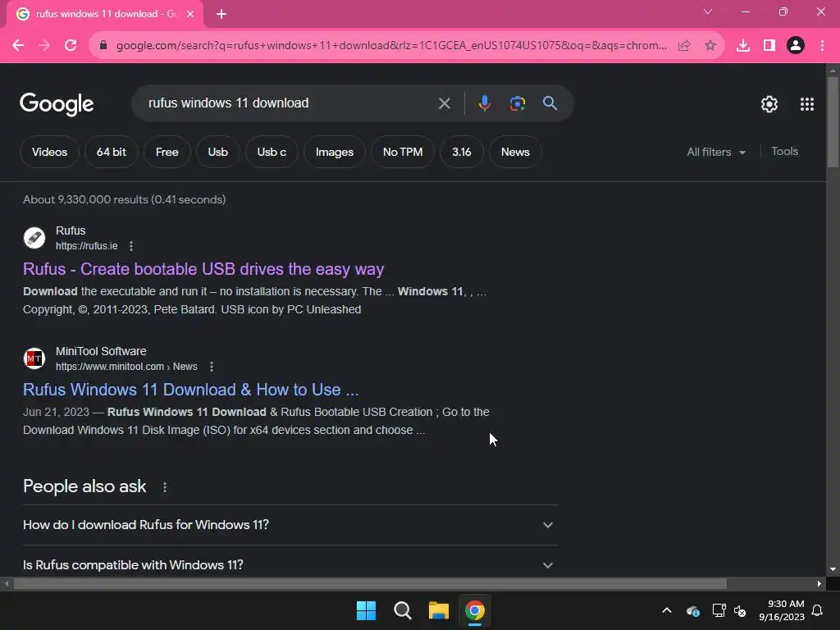Image resolution: width=840 pixels, height=630 pixels.
Task: Apply the Free filter chip
Action: tap(167, 152)
